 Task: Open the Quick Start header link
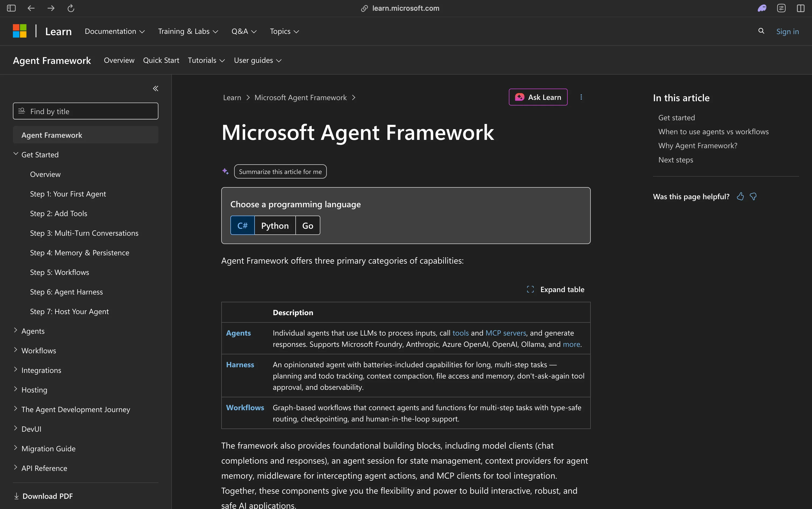tap(161, 60)
